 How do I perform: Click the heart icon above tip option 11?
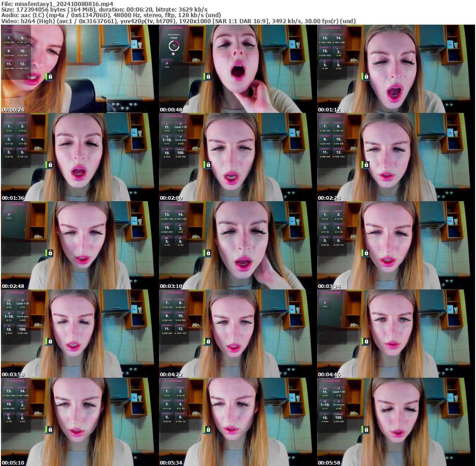(166, 123)
